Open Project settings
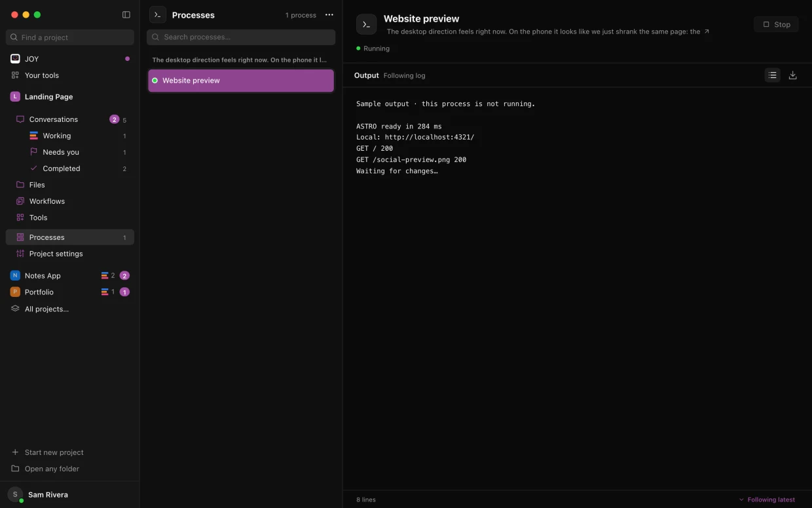 [x=70, y=254]
